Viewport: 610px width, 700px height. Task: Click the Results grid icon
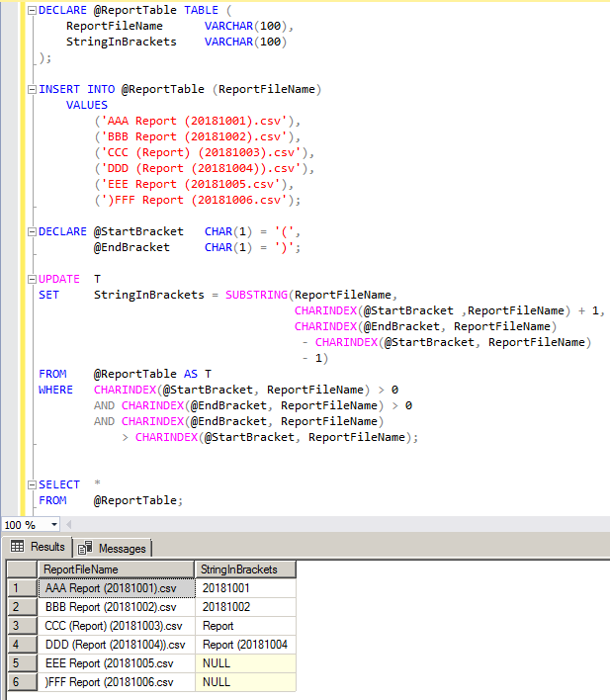(x=18, y=547)
